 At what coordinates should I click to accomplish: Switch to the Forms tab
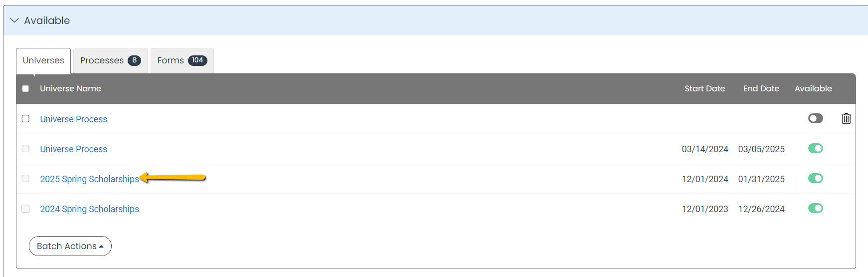(x=182, y=60)
